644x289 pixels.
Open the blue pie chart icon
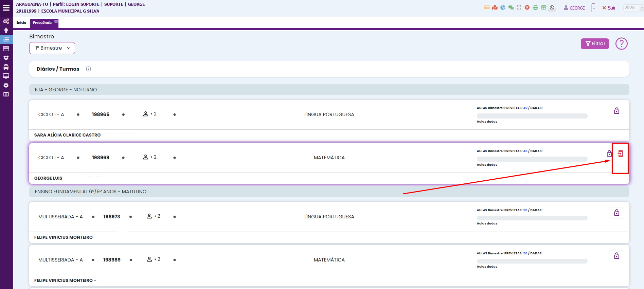click(503, 7)
